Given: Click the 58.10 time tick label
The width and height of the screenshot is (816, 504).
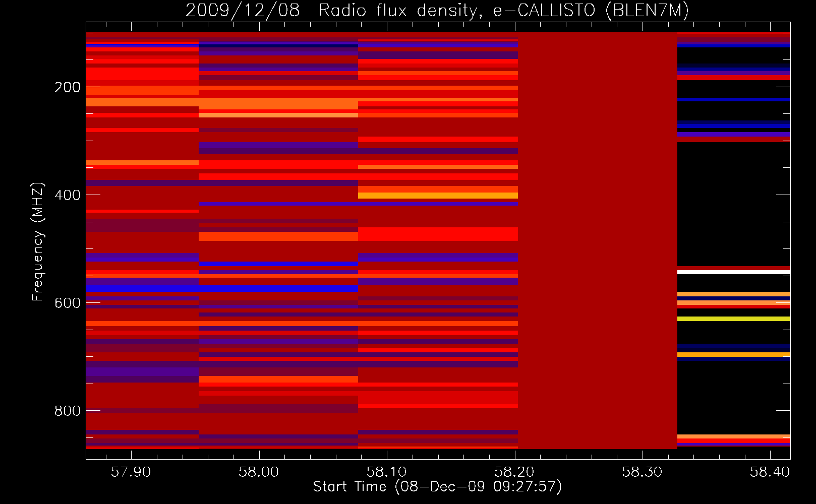Looking at the screenshot, I should coord(387,472).
